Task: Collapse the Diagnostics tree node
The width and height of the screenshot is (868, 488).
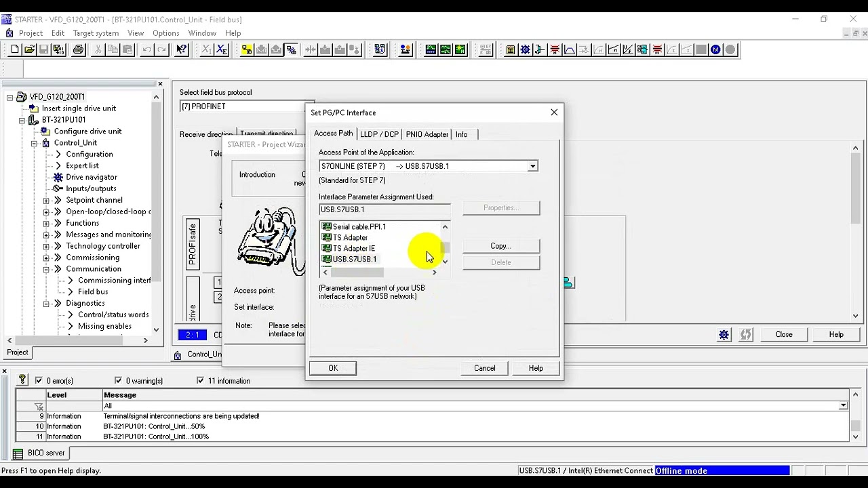Action: pos(46,304)
